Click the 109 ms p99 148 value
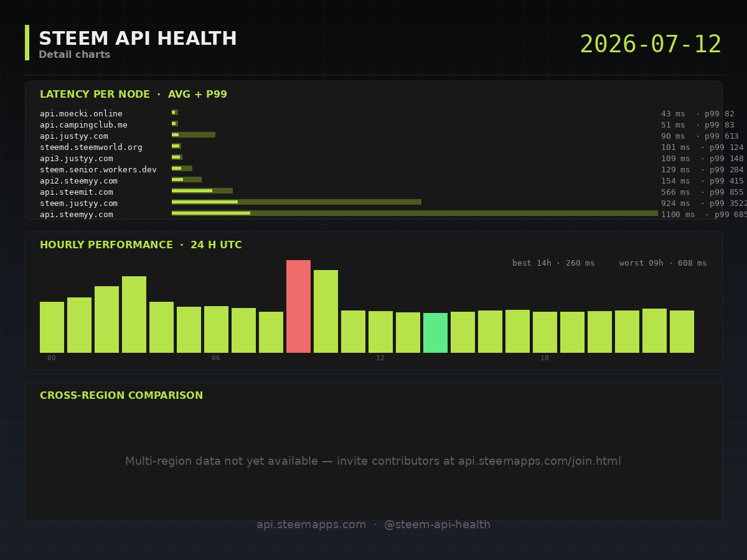The width and height of the screenshot is (747, 560). (702, 158)
